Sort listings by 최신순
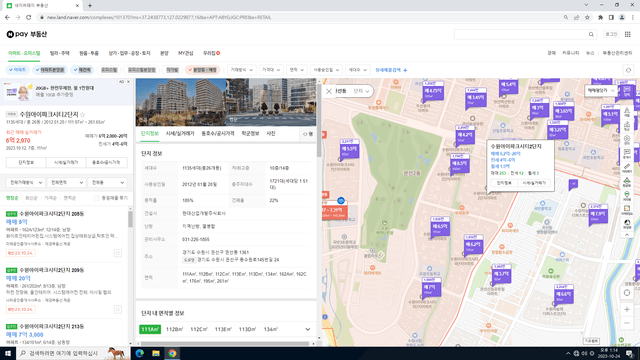 click(31, 198)
